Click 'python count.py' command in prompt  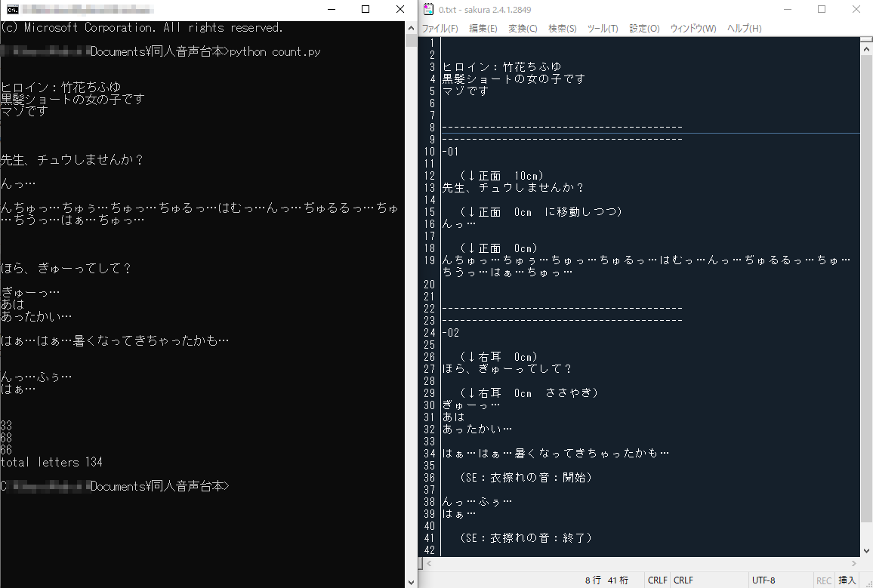coord(274,52)
